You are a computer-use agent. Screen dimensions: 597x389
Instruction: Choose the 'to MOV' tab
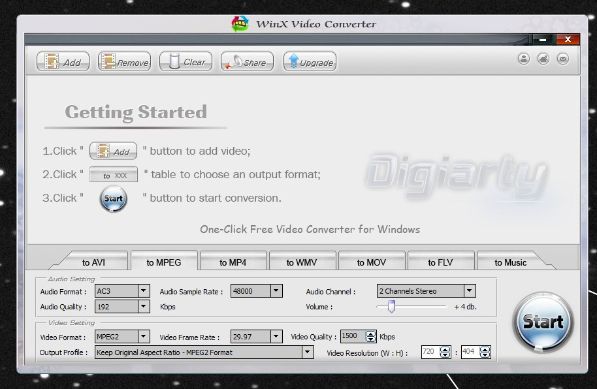pos(371,262)
